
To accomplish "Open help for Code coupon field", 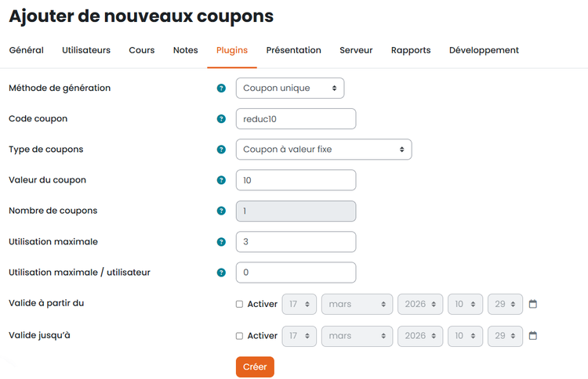I will 221,119.
